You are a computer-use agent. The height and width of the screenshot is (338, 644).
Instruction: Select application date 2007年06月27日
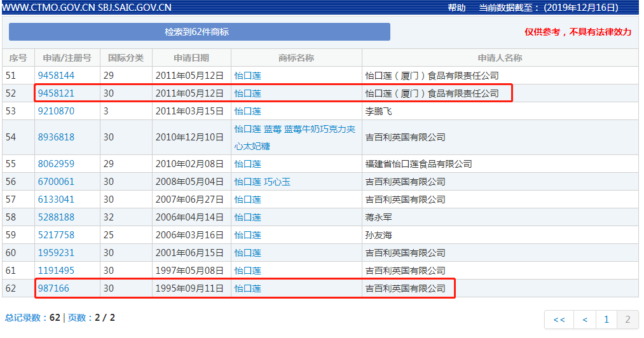pos(189,199)
